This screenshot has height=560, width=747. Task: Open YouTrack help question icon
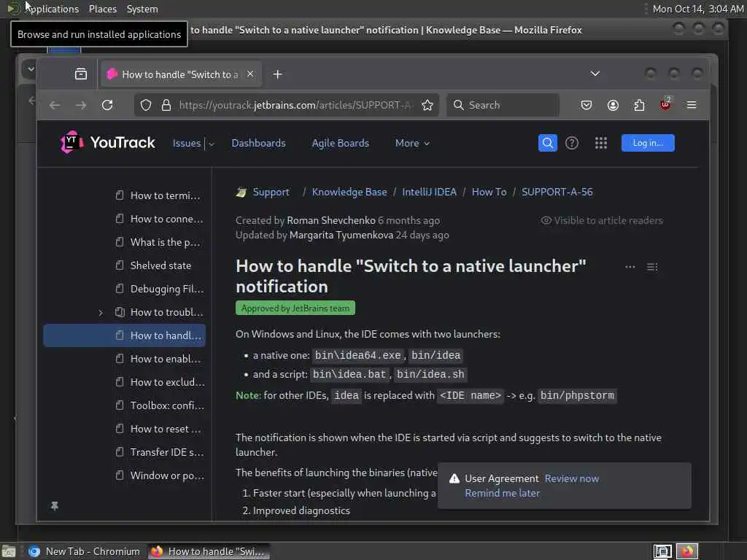coord(572,143)
